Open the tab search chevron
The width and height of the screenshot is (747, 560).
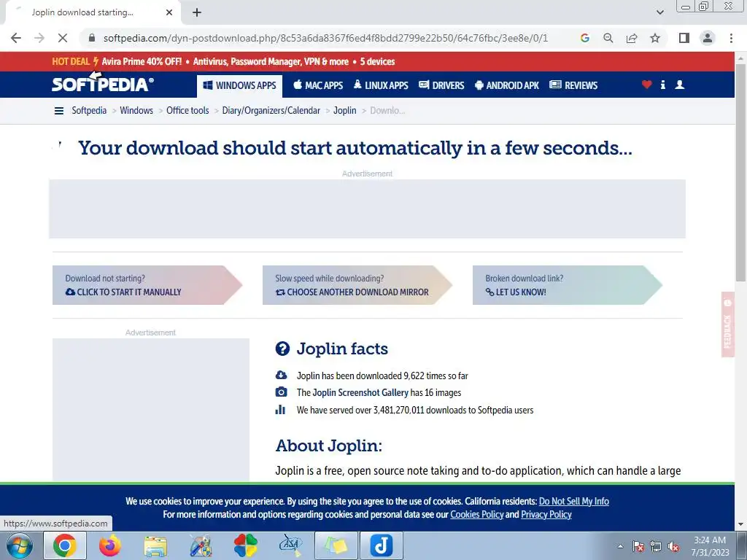coord(659,12)
